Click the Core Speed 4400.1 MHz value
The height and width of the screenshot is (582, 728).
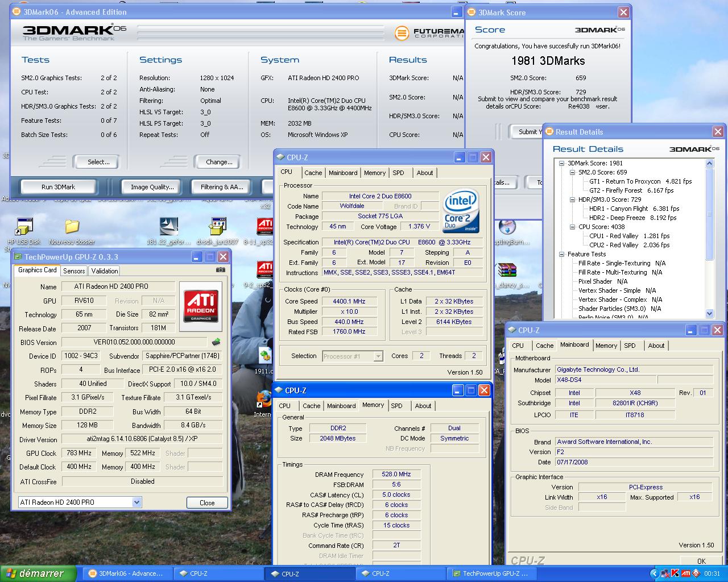pos(349,301)
